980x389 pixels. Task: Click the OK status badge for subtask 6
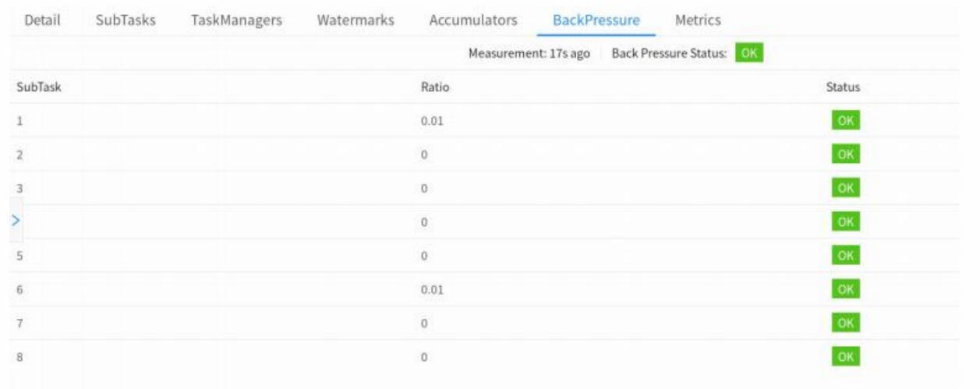843,288
